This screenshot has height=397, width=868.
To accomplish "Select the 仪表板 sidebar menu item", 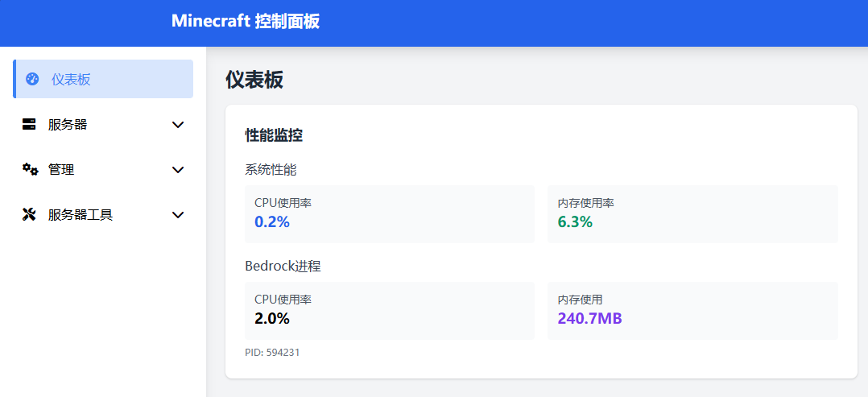I will (x=71, y=79).
